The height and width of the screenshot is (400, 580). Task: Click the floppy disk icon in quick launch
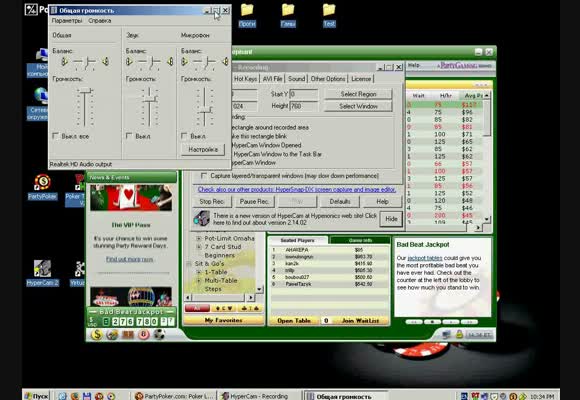pyautogui.click(x=87, y=396)
